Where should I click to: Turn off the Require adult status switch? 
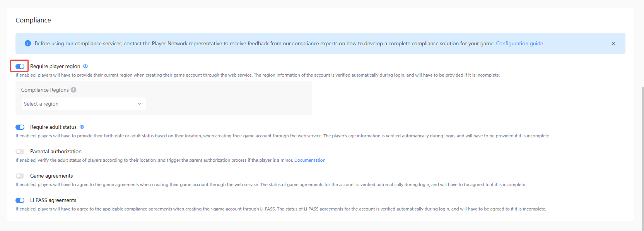click(x=20, y=127)
